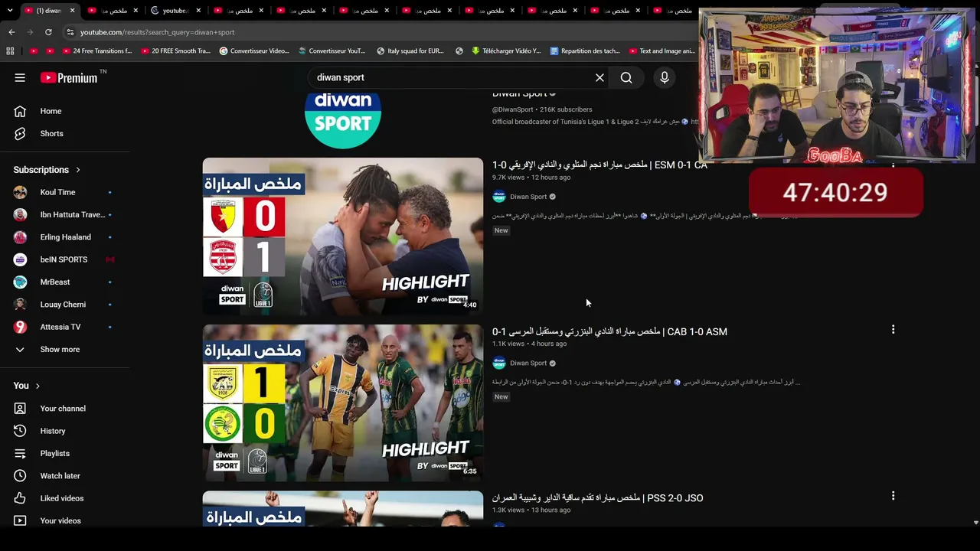This screenshot has width=980, height=551.
Task: Open the 20 FREE Smooth Tra... bookmark
Action: click(175, 51)
